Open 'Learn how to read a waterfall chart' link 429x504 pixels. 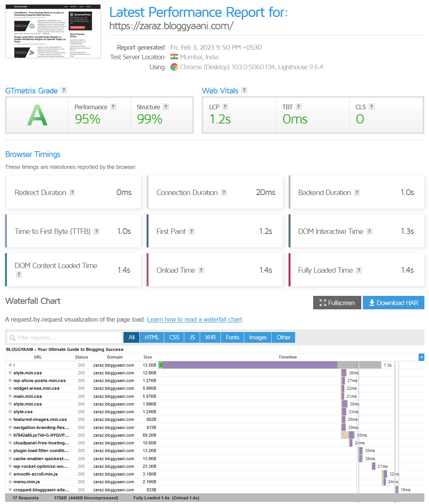(195, 319)
